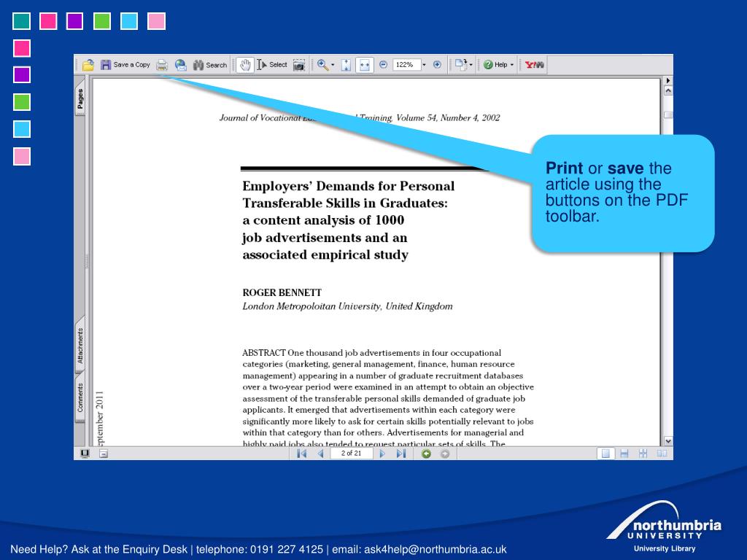Expand the zoom tool dropdown arrow
Viewport: 747px width, 560px height.
pyautogui.click(x=333, y=65)
